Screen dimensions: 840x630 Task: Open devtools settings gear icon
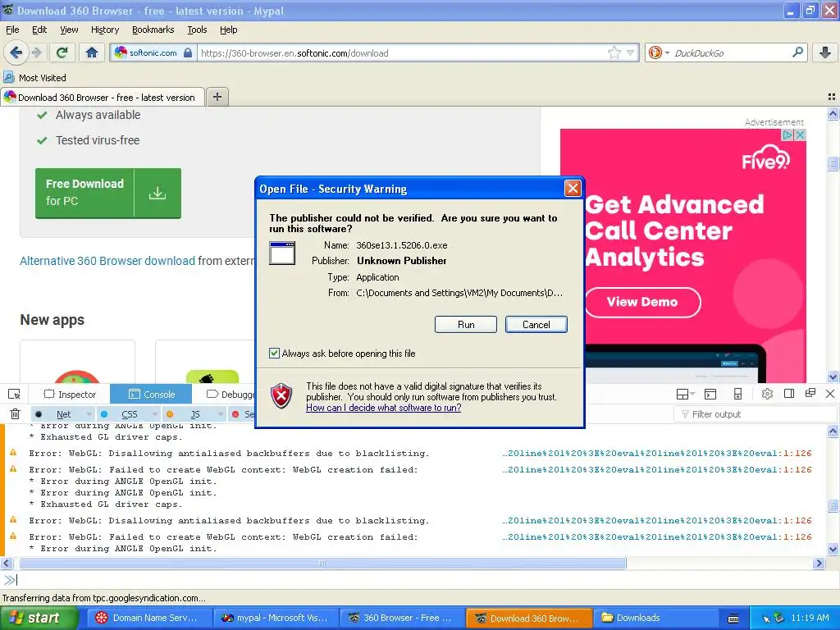(767, 395)
